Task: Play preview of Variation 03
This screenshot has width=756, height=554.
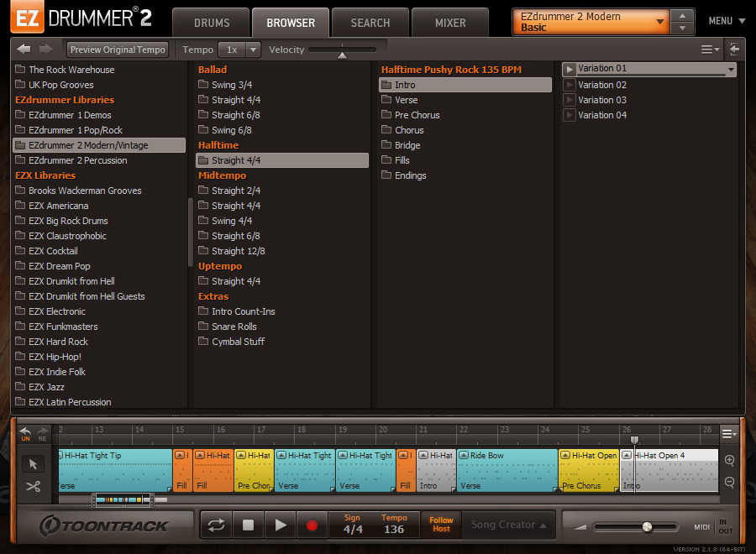Action: pos(570,100)
